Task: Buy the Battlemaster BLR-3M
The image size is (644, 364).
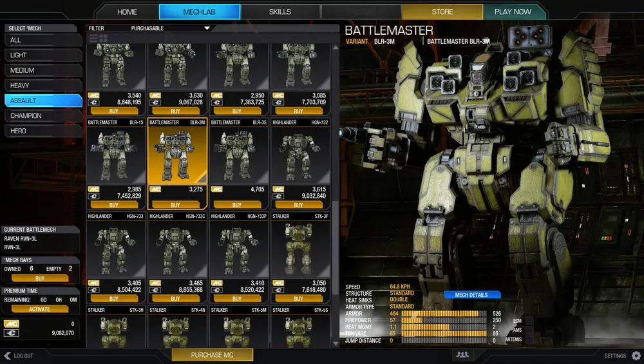Action: pyautogui.click(x=175, y=205)
